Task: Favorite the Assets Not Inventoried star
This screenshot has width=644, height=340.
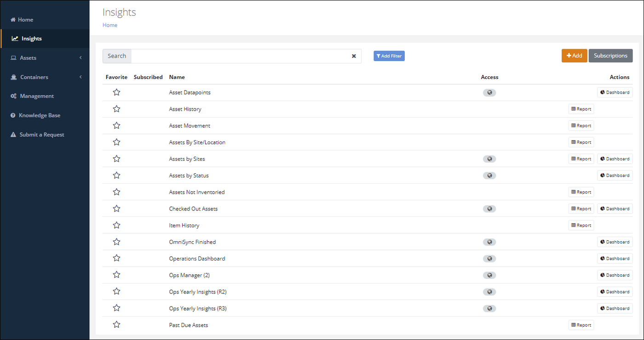Action: (116, 192)
